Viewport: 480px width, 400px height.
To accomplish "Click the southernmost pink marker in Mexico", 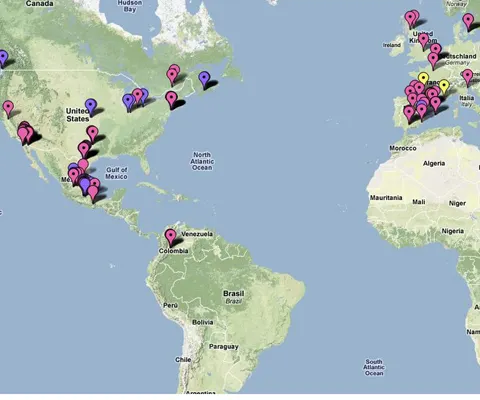I will click(93, 193).
